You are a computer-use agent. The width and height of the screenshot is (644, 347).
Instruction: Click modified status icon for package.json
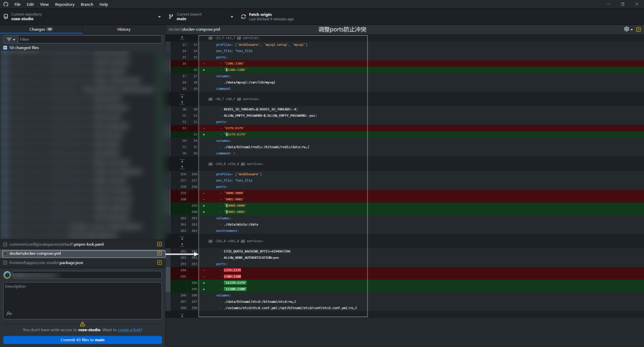click(159, 263)
